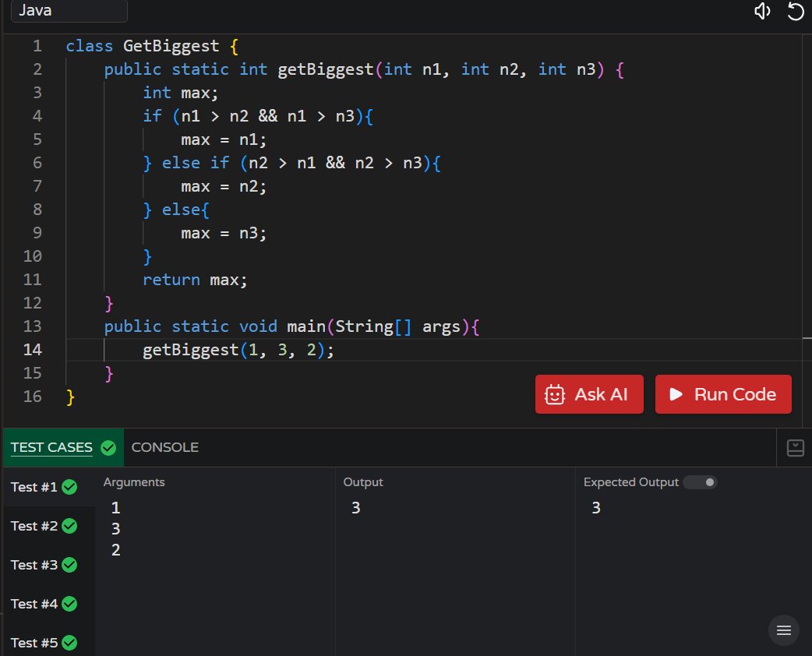Click line number 16 in gutter
812x656 pixels.
(32, 397)
